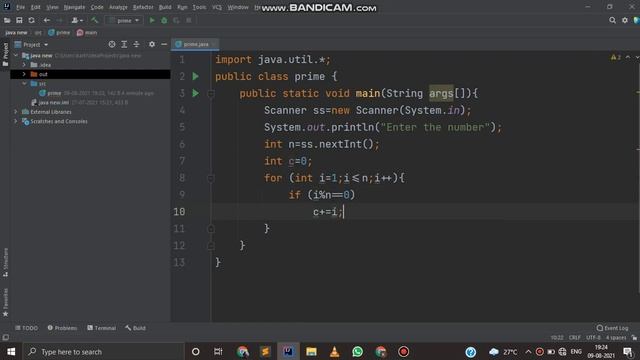The image size is (640, 360).
Task: Click the Save All toolbar icon
Action: (19, 20)
